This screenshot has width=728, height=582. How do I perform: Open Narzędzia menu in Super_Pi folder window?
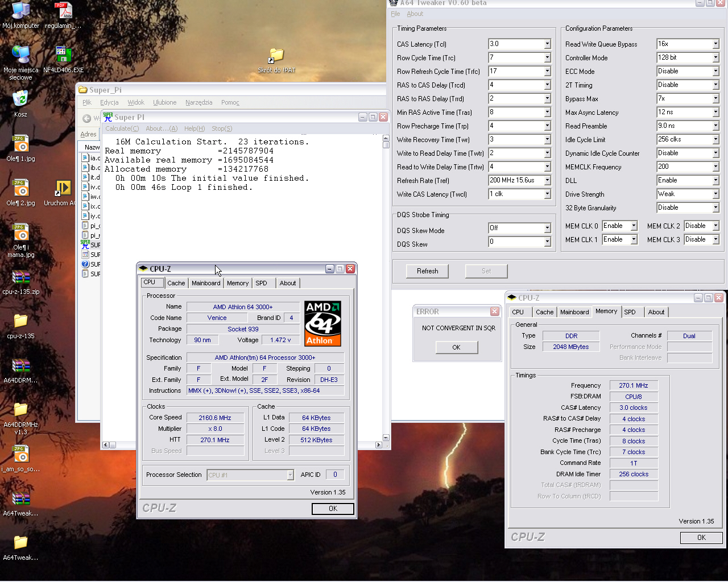(x=198, y=102)
